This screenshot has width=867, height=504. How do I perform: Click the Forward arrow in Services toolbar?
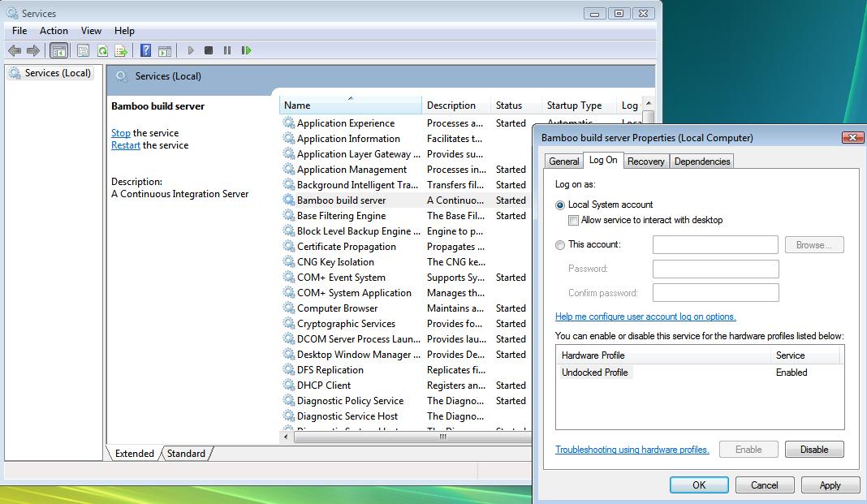[33, 51]
